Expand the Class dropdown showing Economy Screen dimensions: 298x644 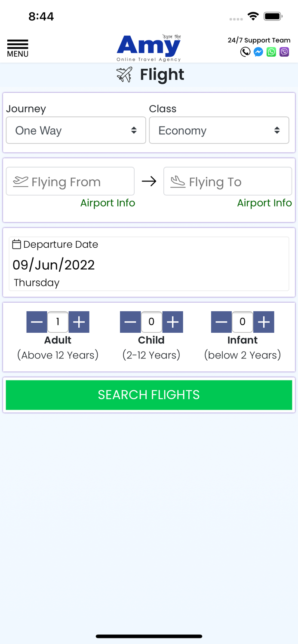pyautogui.click(x=219, y=131)
